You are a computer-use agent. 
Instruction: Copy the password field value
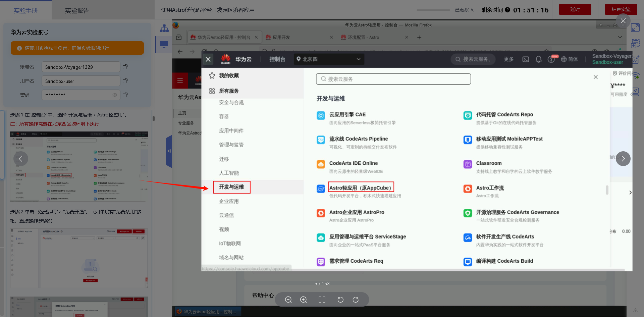125,95
